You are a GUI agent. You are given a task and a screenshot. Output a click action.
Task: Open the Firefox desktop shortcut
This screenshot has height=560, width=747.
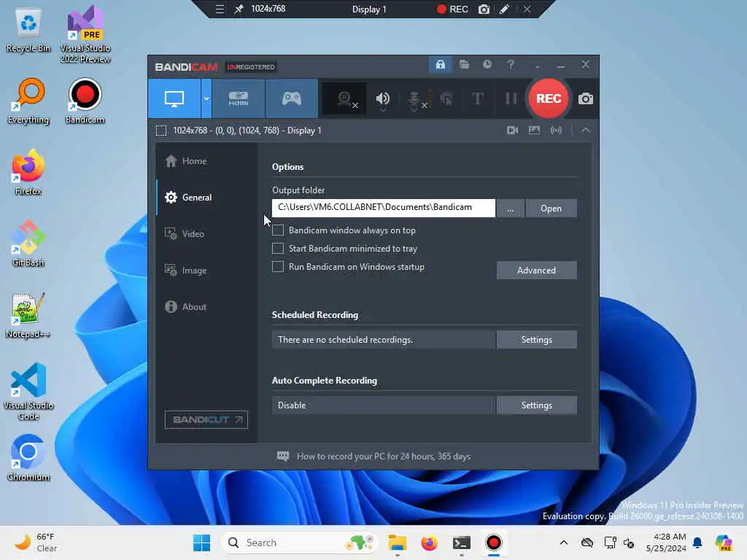coord(28,173)
